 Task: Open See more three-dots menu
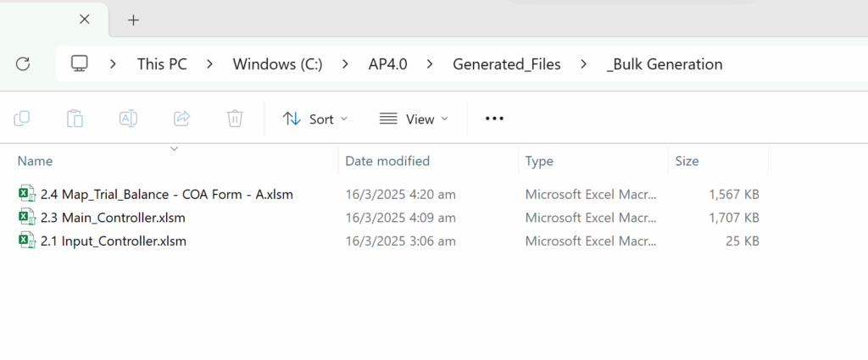494,119
